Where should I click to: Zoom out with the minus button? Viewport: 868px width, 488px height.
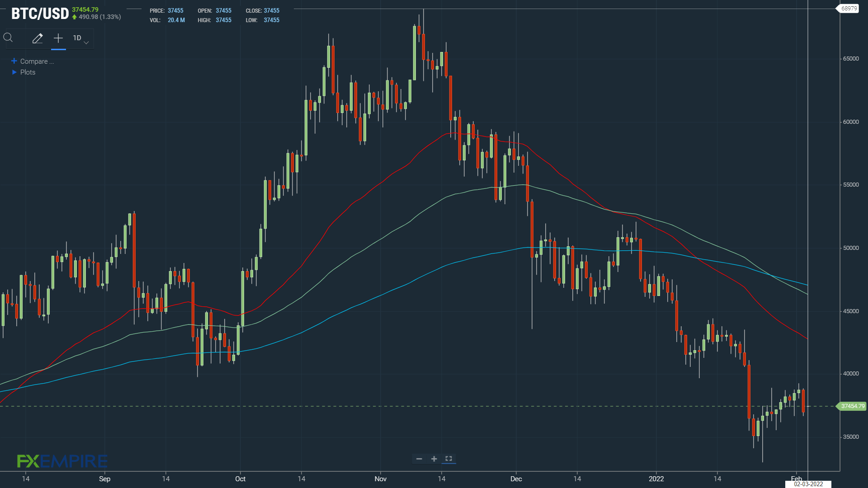point(419,459)
